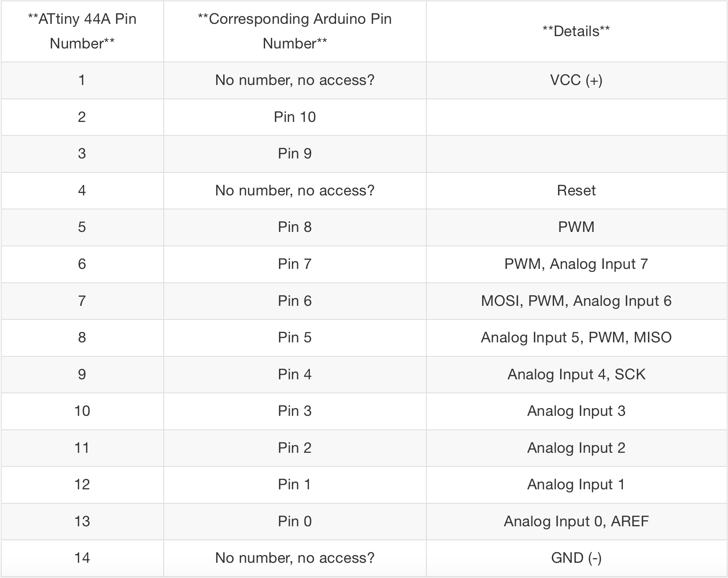
Task: Click the Details column header
Action: (576, 31)
